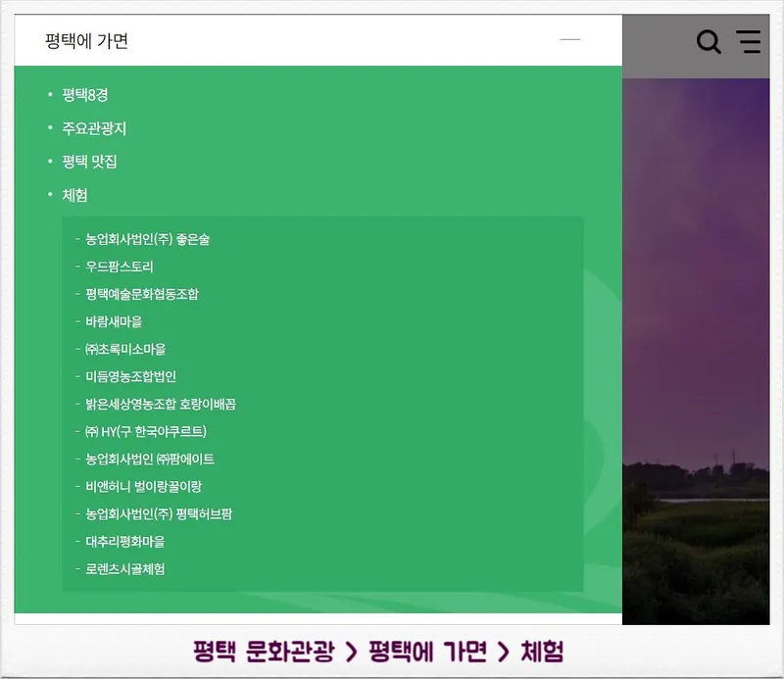This screenshot has width=784, height=679.
Task: Visit the ㈜초록미소마을 link
Action: coord(125,349)
